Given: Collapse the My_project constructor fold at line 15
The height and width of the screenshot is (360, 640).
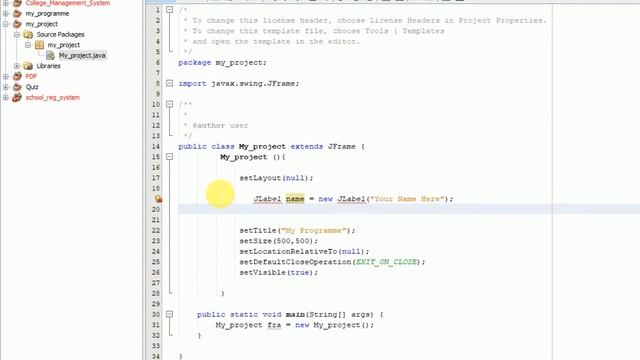Looking at the screenshot, I should (x=169, y=157).
